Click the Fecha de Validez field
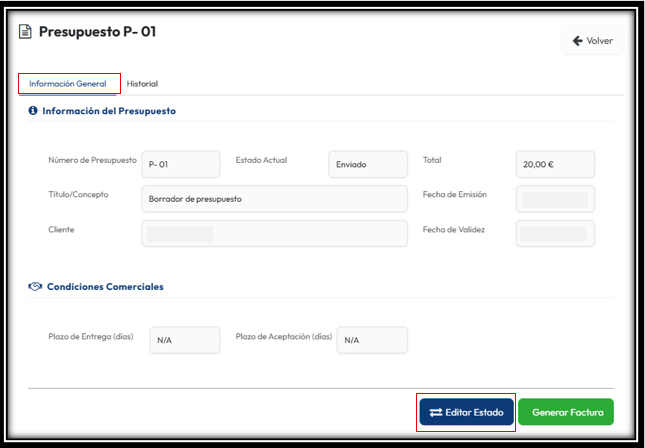645x448 pixels. (555, 233)
